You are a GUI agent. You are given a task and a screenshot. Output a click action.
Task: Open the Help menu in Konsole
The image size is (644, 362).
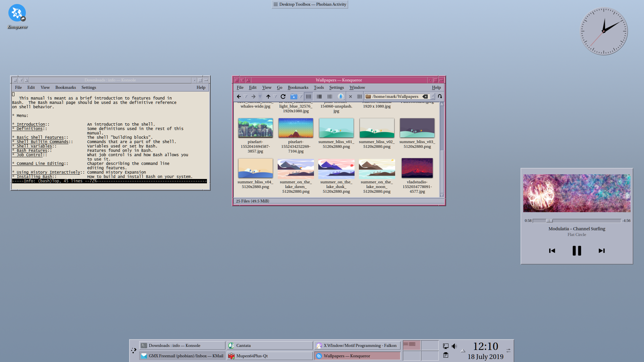point(201,87)
